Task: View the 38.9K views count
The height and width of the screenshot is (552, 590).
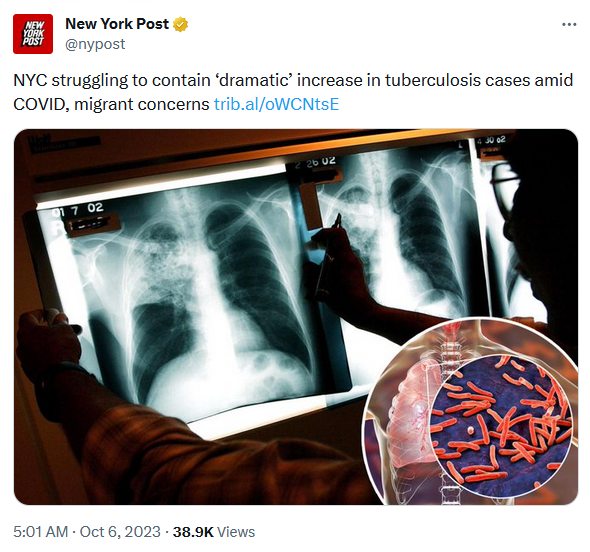Action: coord(193,532)
